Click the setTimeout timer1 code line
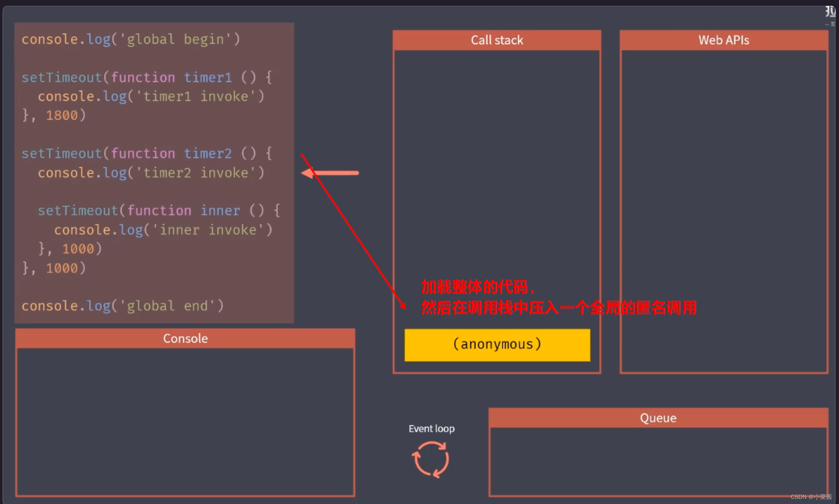 point(147,77)
